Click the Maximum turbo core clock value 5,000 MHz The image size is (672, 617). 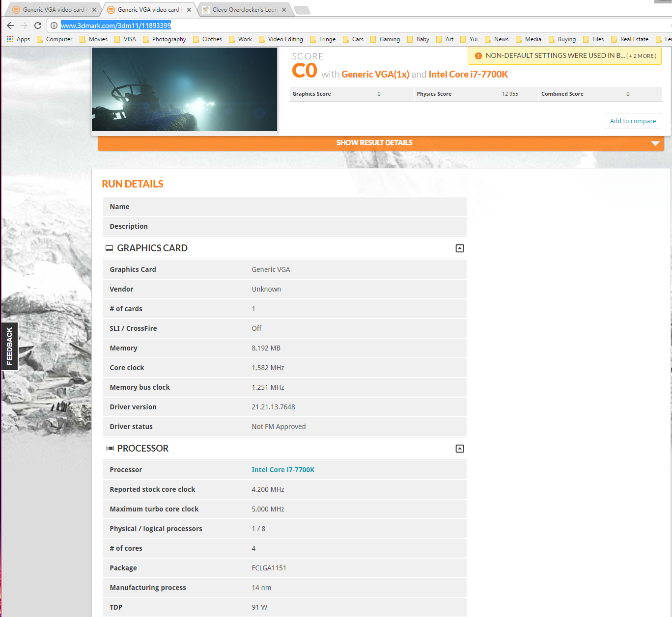pos(268,509)
